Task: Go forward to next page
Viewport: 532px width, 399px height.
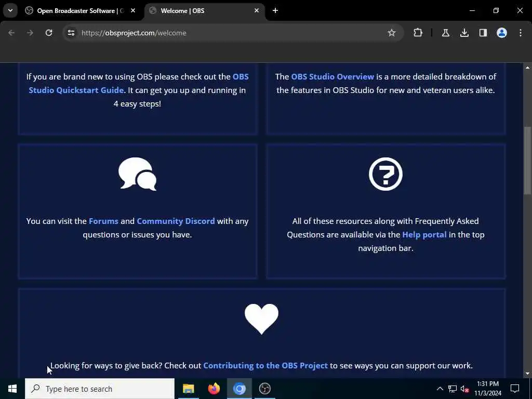Action: [x=30, y=33]
